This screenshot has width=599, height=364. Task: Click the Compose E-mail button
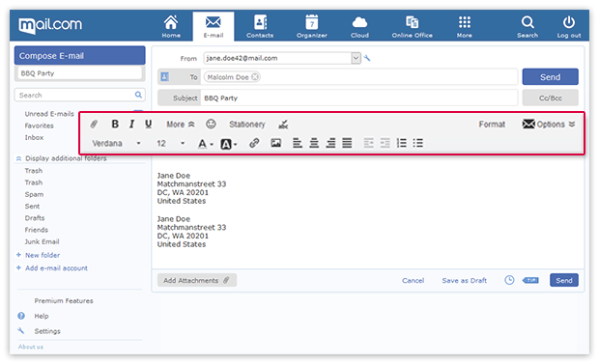coord(80,56)
